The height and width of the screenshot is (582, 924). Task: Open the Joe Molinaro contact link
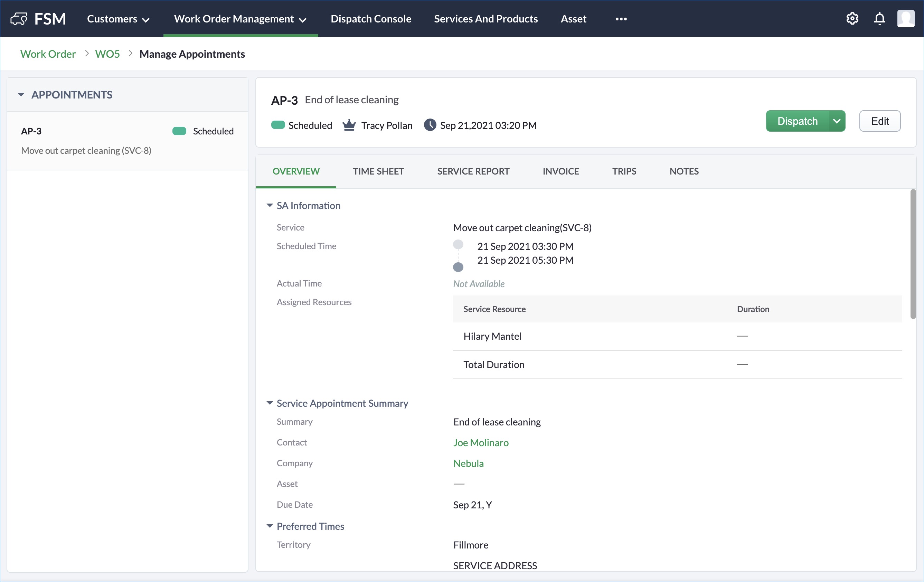tap(481, 443)
